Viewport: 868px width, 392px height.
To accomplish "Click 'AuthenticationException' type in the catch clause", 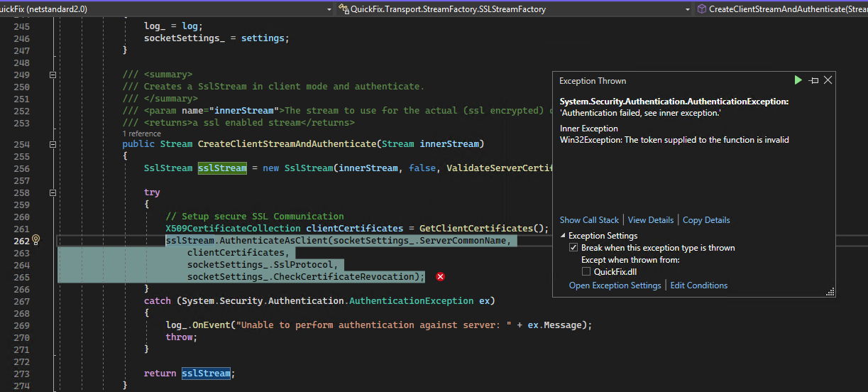I will [x=411, y=301].
